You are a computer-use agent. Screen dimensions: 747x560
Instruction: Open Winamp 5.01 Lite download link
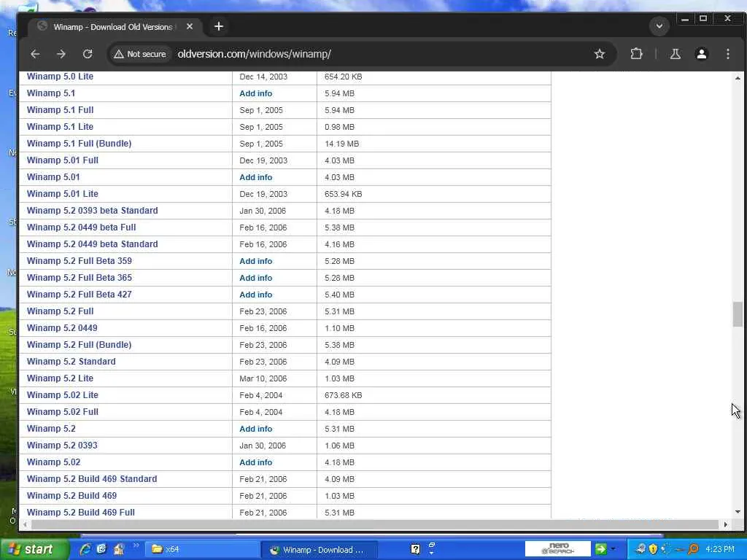click(63, 194)
